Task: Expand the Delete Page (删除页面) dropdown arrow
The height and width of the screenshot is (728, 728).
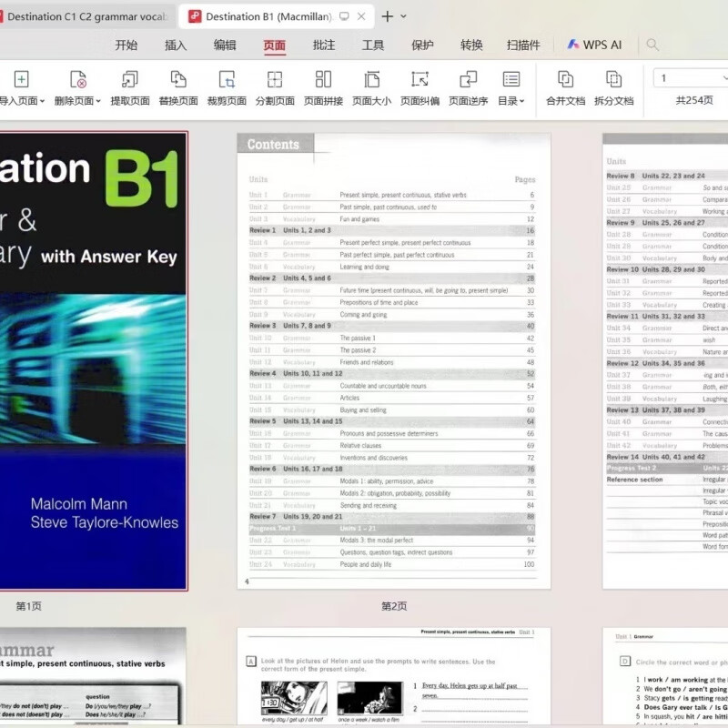Action: (98, 101)
